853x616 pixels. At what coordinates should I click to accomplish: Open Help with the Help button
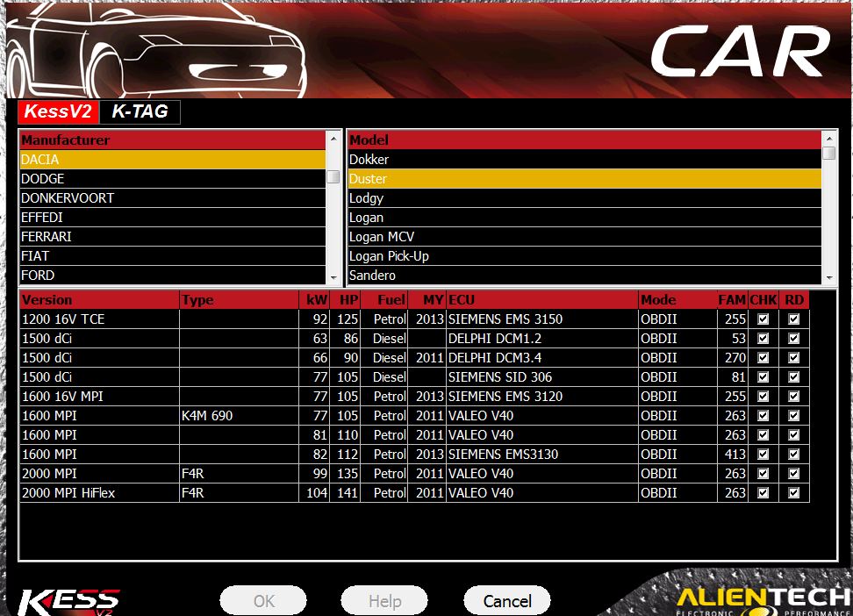click(x=384, y=601)
